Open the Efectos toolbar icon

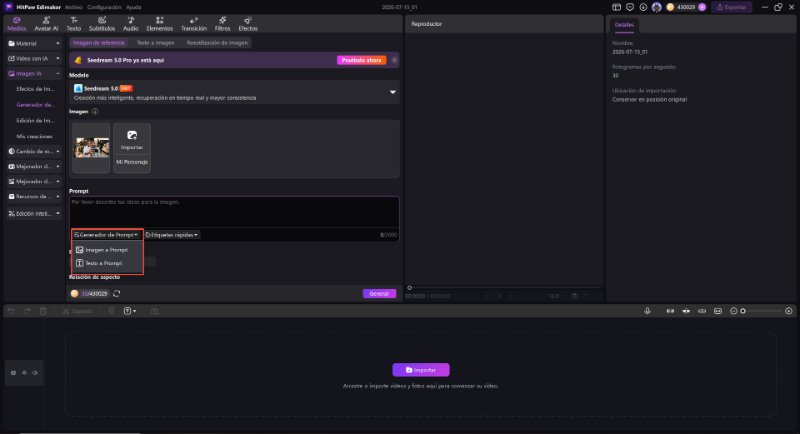[x=248, y=23]
